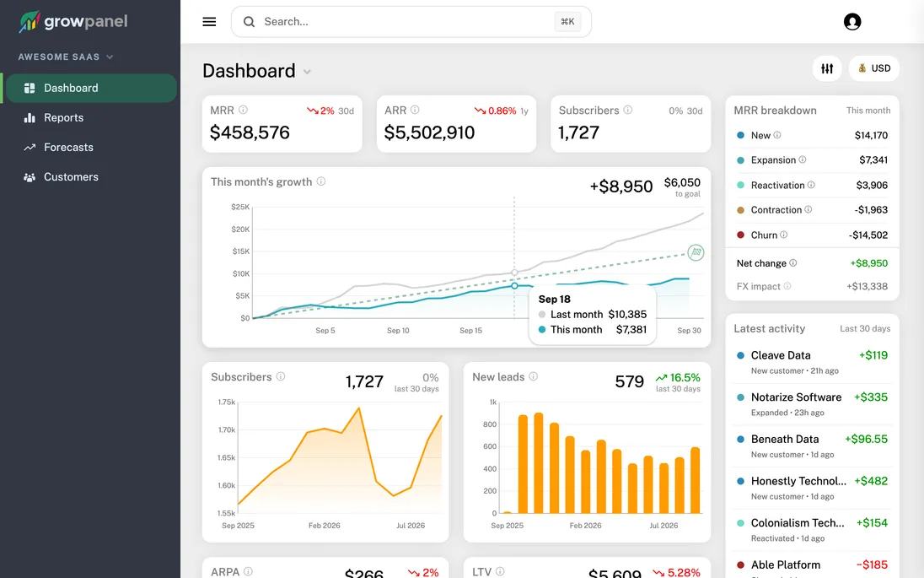Click the Churn value -$14,502

pyautogui.click(x=868, y=235)
